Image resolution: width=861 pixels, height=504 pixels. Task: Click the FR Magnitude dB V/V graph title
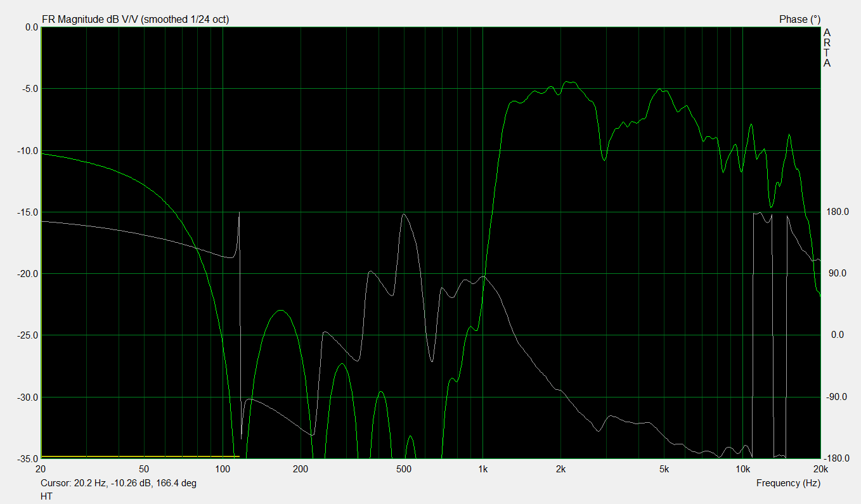click(x=135, y=20)
